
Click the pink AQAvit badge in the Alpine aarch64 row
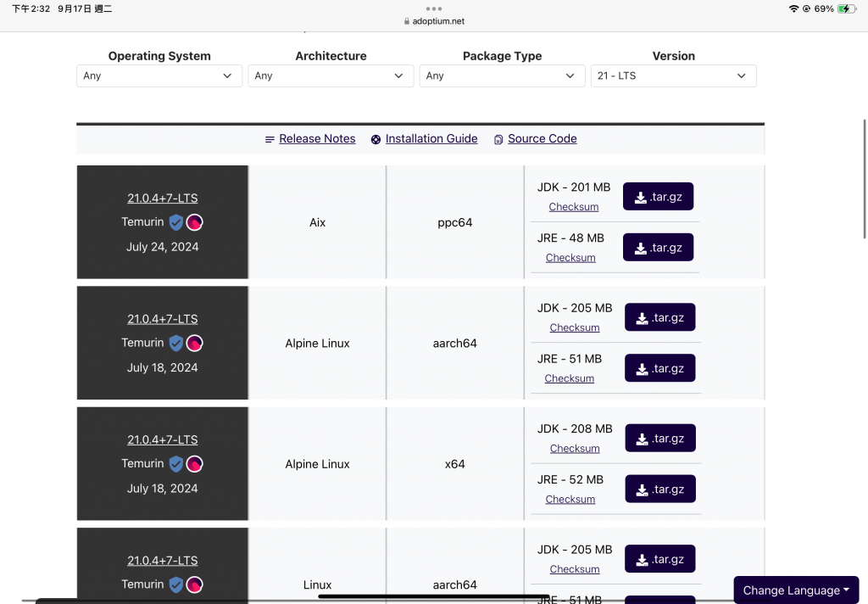(x=194, y=343)
